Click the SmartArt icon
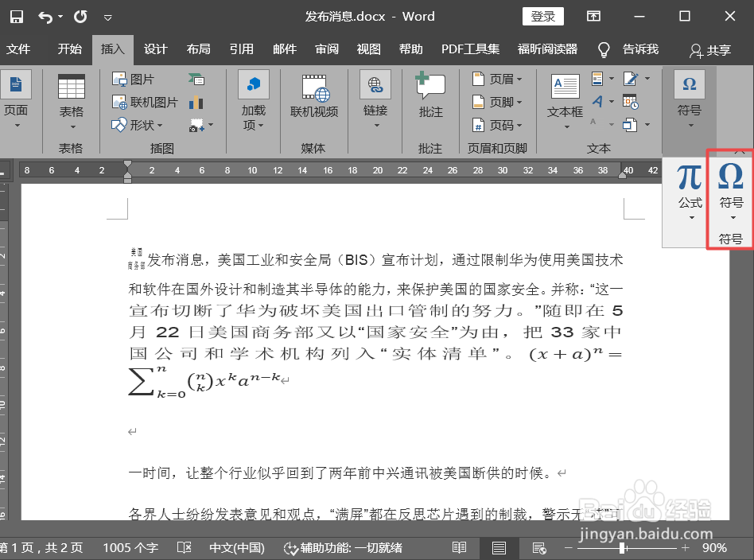754x560 pixels. coord(196,79)
